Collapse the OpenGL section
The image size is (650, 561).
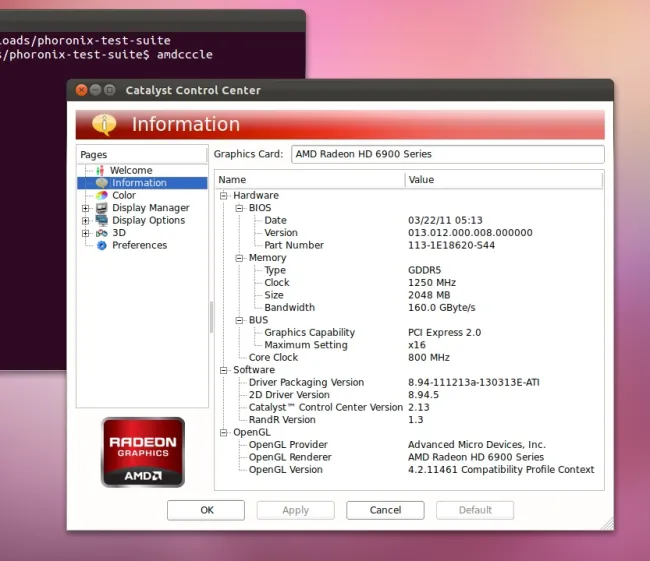tap(223, 432)
